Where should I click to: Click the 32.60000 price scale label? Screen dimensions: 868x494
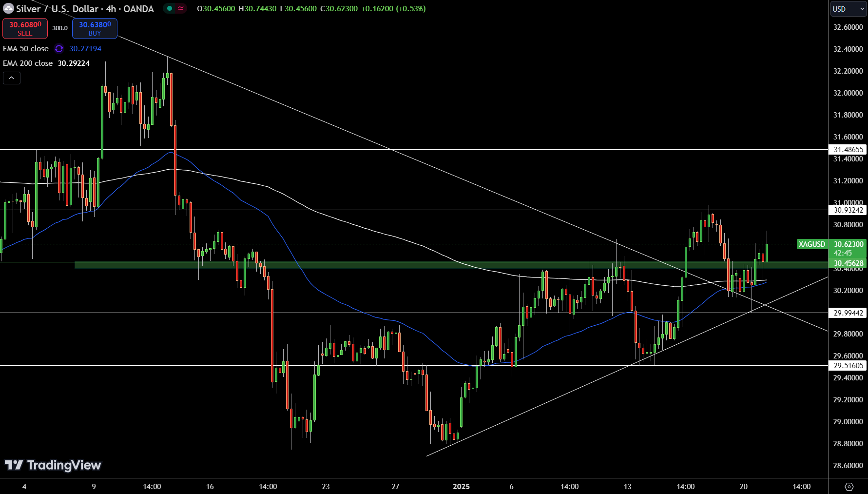[x=848, y=27]
